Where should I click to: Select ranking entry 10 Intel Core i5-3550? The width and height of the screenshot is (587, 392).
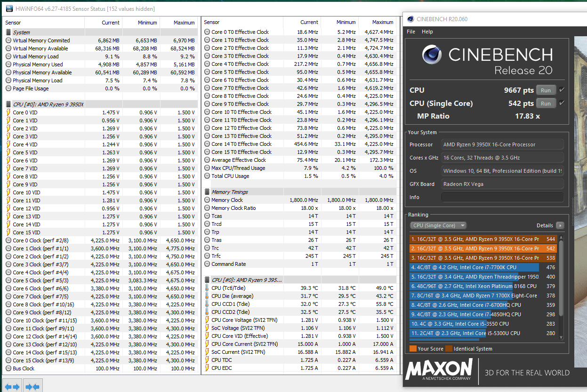click(x=483, y=324)
